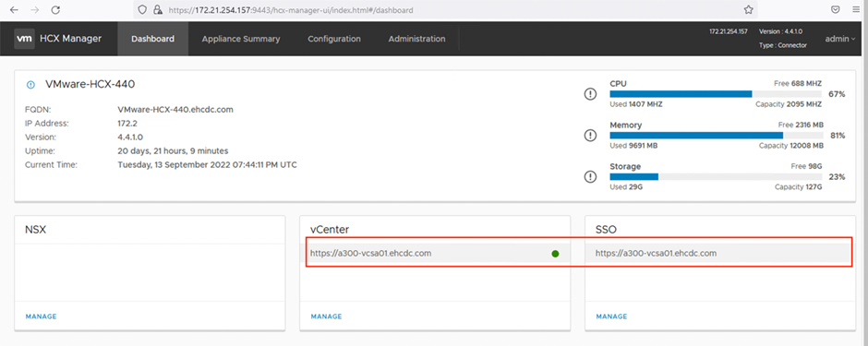Open the Administration tab

click(x=416, y=39)
